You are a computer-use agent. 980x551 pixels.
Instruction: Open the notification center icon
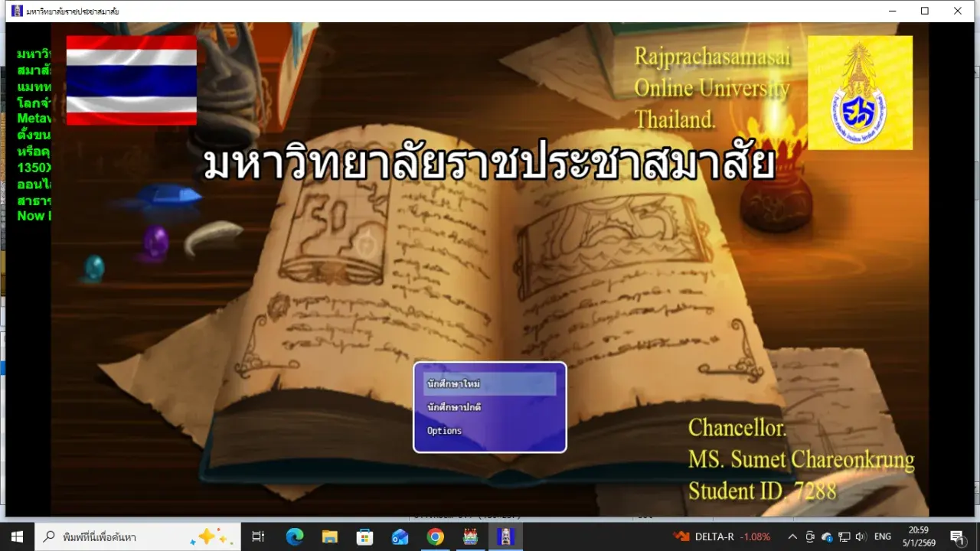point(957,536)
